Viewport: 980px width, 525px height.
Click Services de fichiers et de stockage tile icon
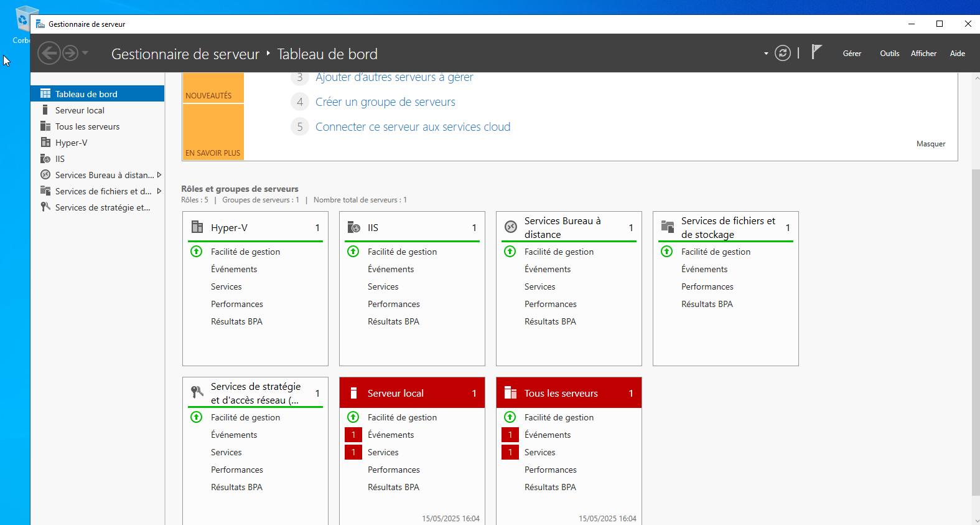click(668, 227)
